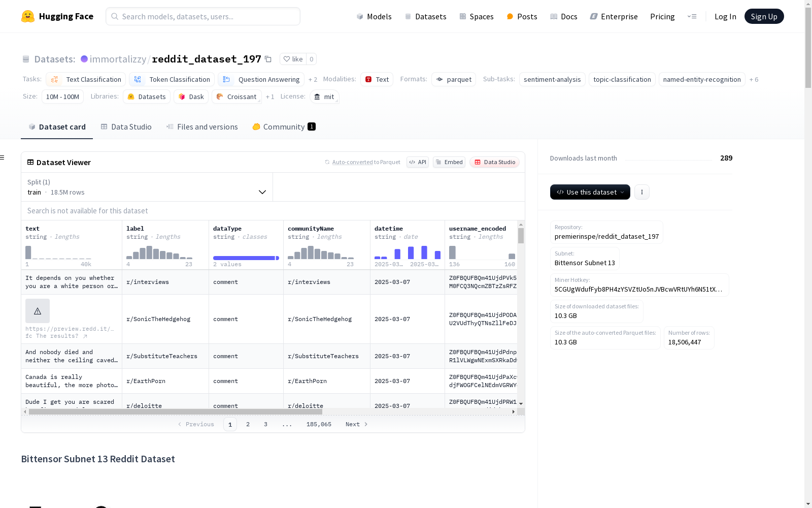The width and height of the screenshot is (812, 508).
Task: Show the +1 more libraries
Action: [270, 97]
